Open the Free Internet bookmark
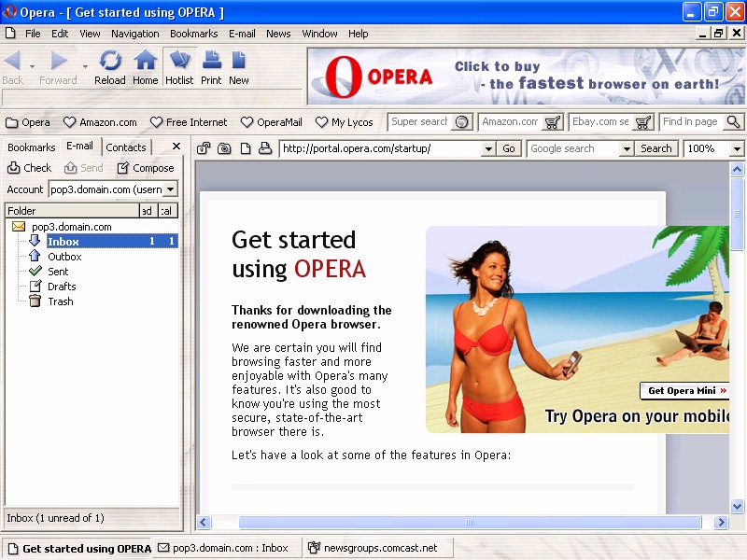This screenshot has width=747, height=560. click(189, 122)
